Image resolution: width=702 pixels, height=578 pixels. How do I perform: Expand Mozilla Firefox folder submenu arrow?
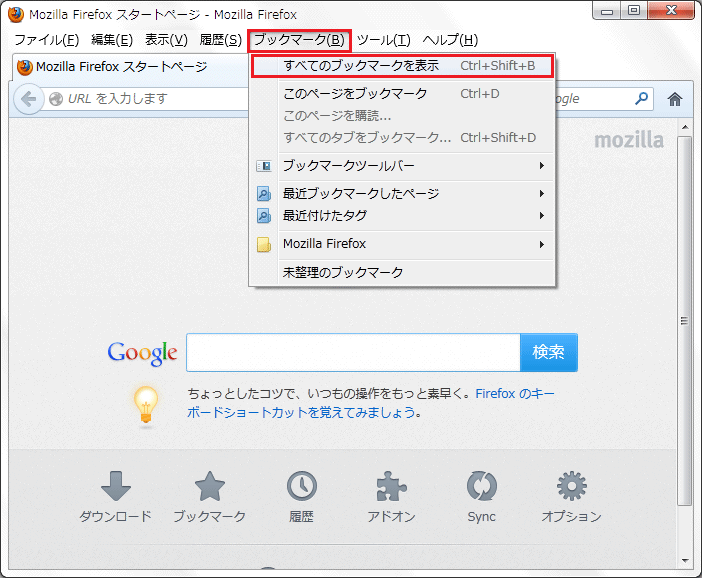click(542, 244)
